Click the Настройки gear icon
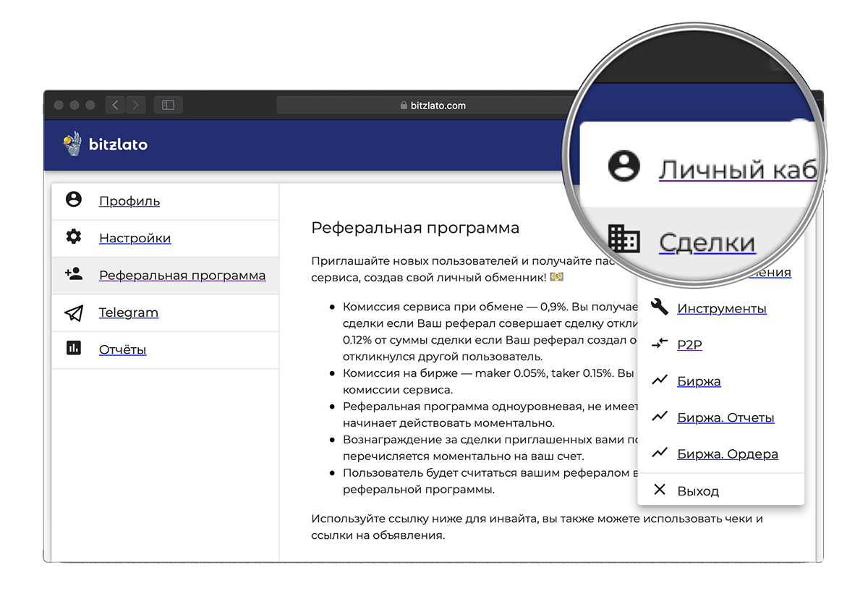This screenshot has width=868, height=604. point(74,237)
